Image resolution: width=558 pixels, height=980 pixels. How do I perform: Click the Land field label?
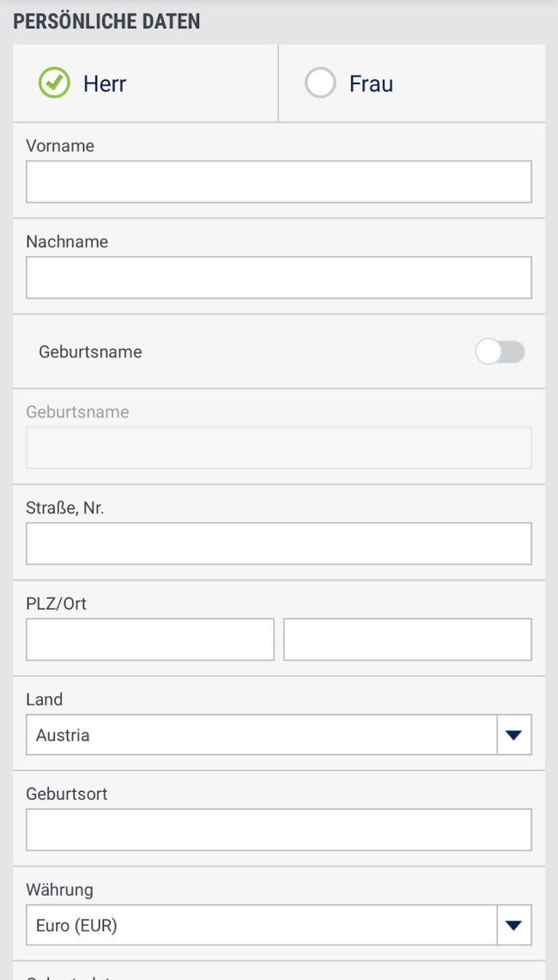point(45,699)
